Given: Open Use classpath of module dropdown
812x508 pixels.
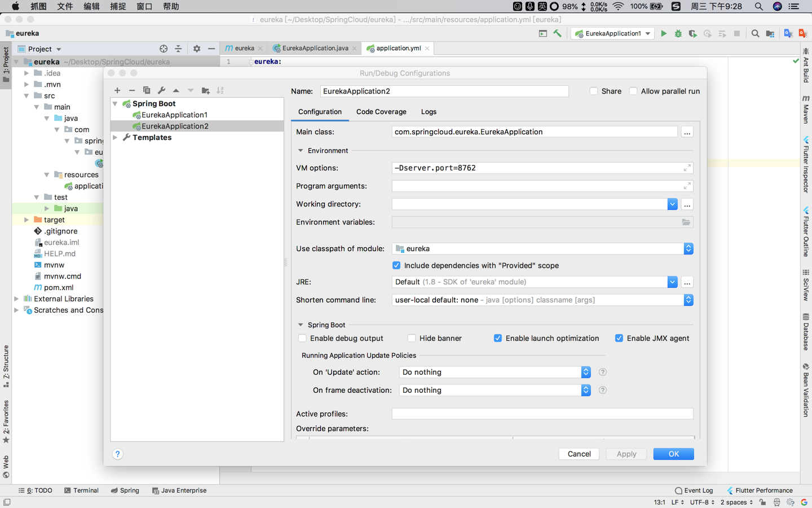Looking at the screenshot, I should [689, 248].
